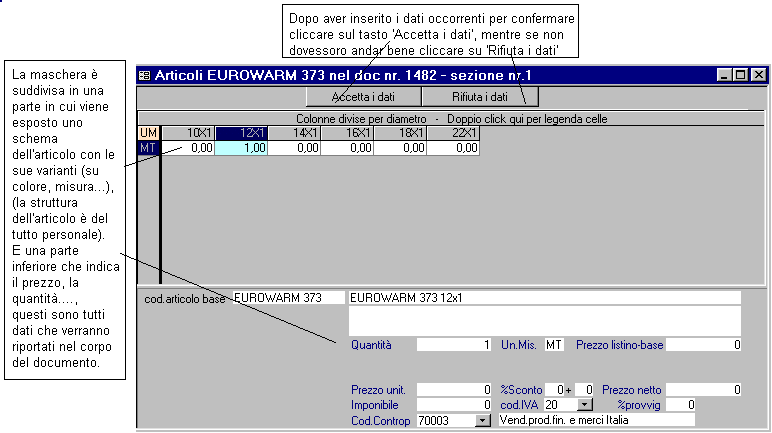Click the 'Colonne divise per diametro' legend bar

[451, 119]
